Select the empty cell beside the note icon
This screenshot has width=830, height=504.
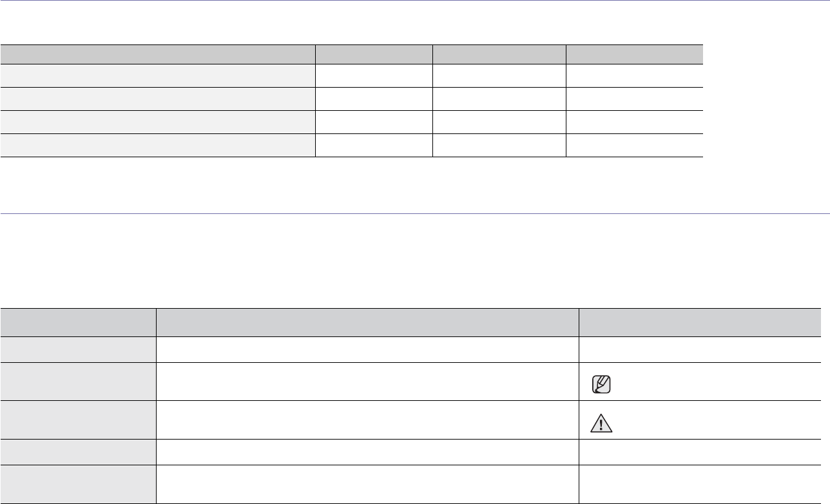tap(367, 381)
